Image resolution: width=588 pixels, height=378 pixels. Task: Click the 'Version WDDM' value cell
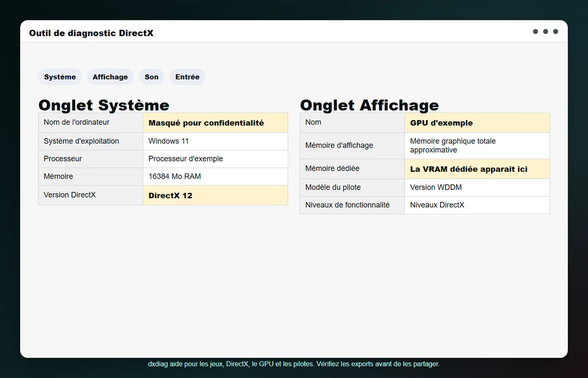(477, 187)
